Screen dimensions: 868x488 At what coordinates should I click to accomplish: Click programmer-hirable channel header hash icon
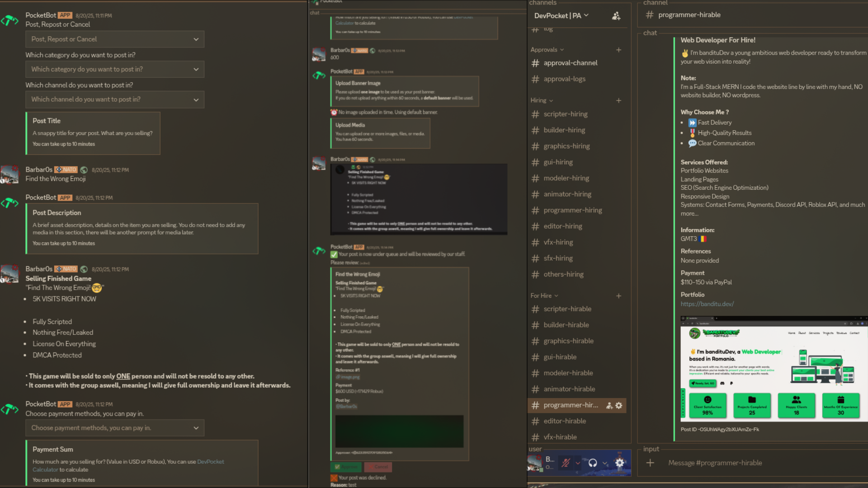(650, 15)
